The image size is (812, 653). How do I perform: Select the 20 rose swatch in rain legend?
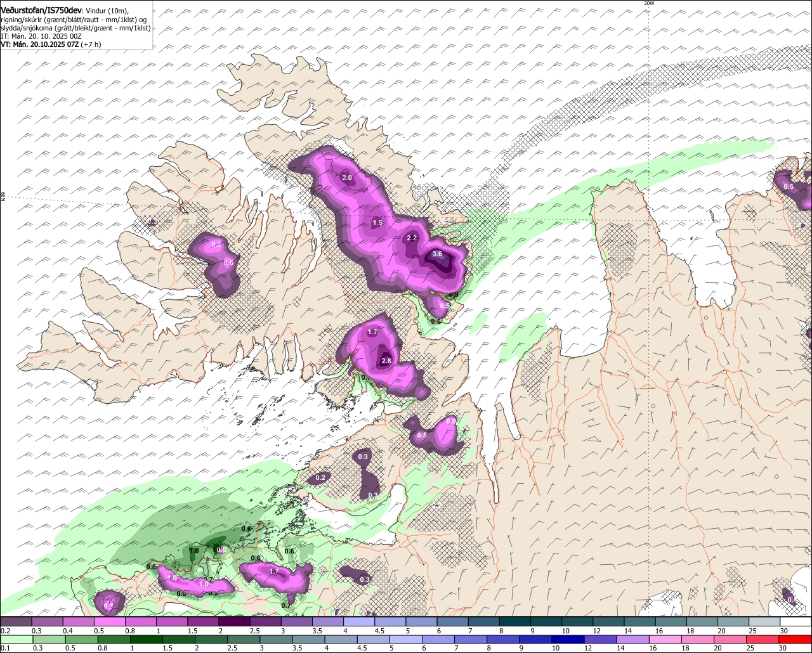[x=731, y=639]
